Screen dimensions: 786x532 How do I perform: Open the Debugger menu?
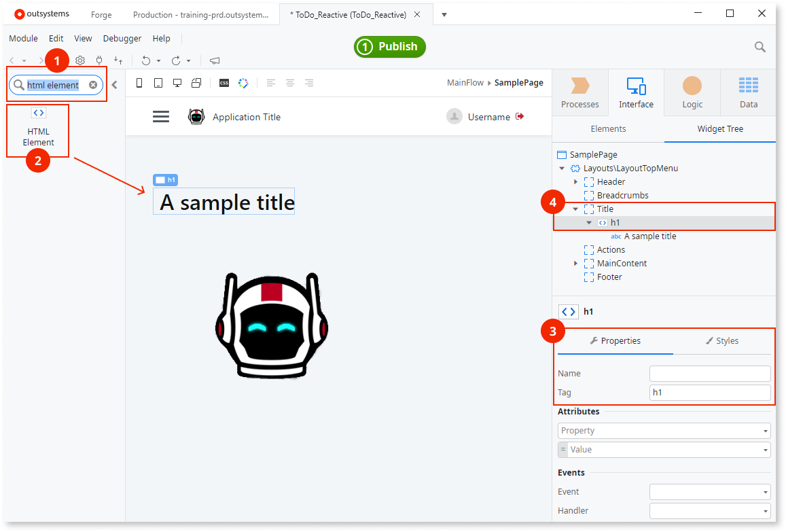[x=122, y=38]
